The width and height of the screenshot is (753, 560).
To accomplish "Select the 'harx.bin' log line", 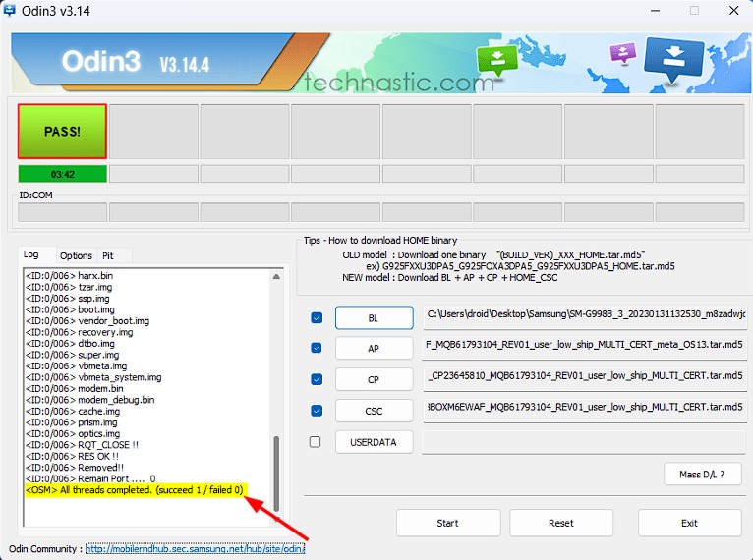I will click(70, 275).
